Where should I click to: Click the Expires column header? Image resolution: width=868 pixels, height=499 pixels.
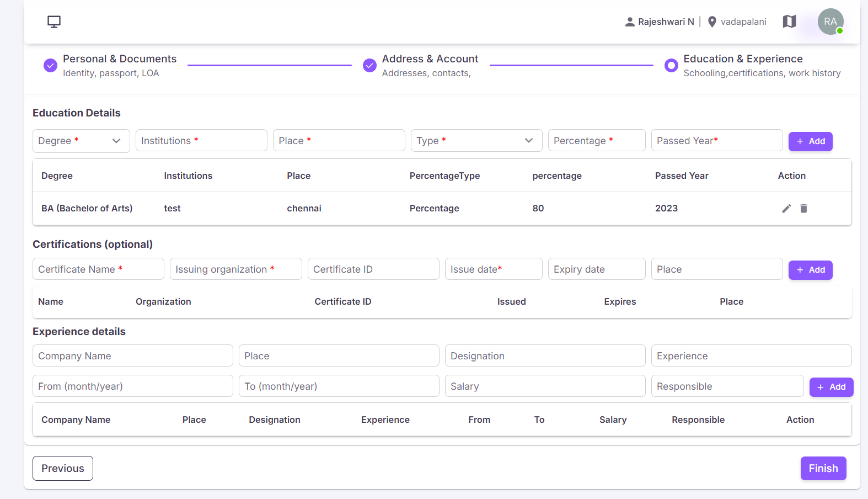(x=620, y=301)
